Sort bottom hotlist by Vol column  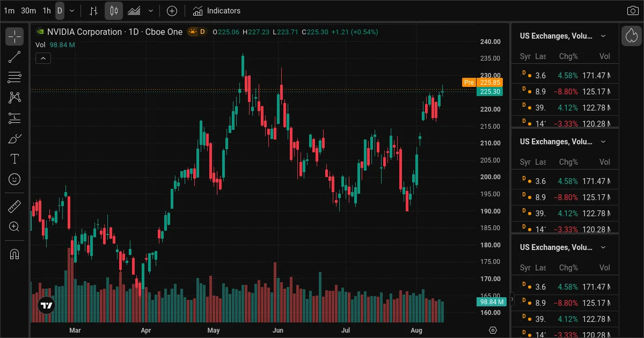click(605, 268)
